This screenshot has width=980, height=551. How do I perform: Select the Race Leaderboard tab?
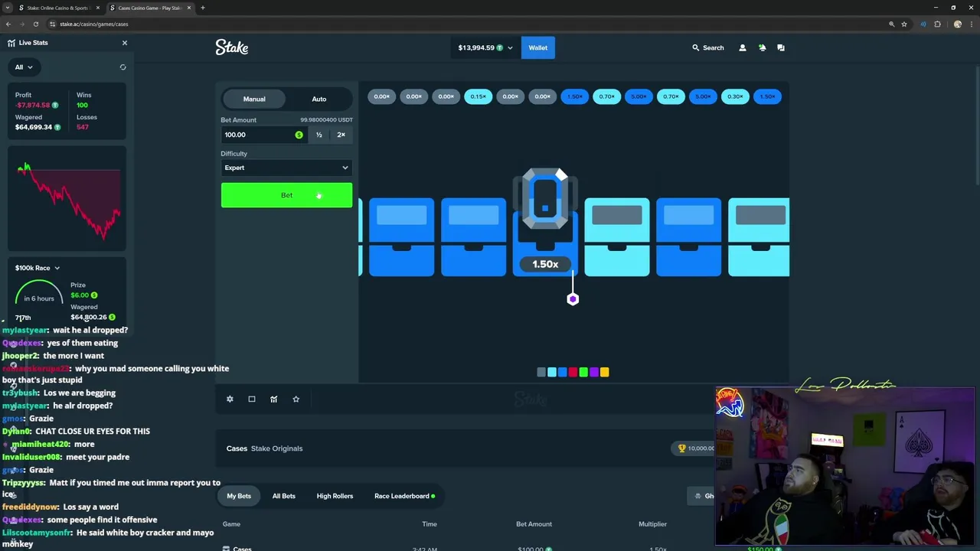tap(404, 496)
